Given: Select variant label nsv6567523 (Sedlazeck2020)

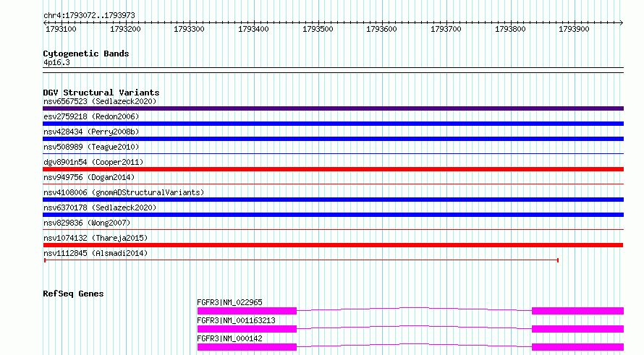Looking at the screenshot, I should pos(100,101).
